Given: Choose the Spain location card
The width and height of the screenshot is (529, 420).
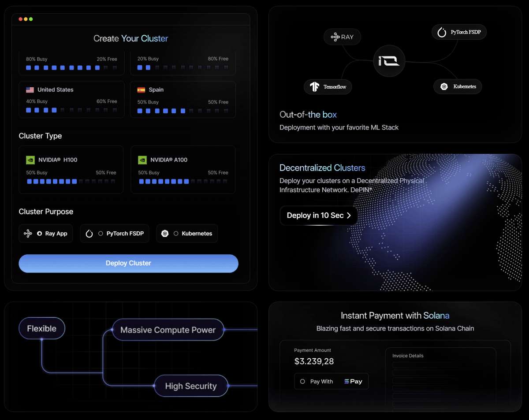Looking at the screenshot, I should [183, 100].
